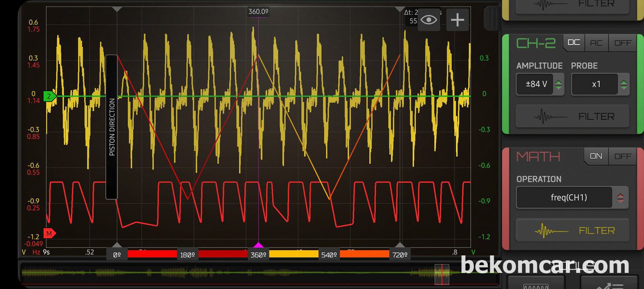Click the FILTER button of the top yellow channel panel

tap(572, 5)
